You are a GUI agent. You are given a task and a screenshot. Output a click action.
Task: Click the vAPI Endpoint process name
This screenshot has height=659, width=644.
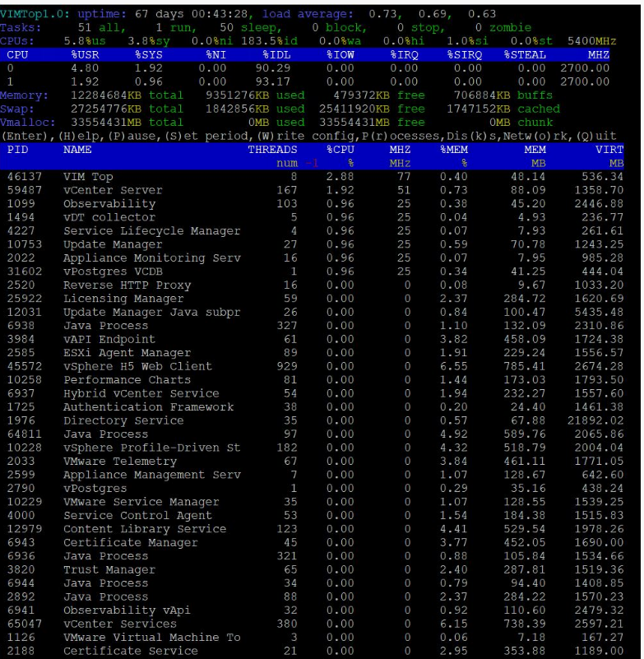[x=109, y=339]
